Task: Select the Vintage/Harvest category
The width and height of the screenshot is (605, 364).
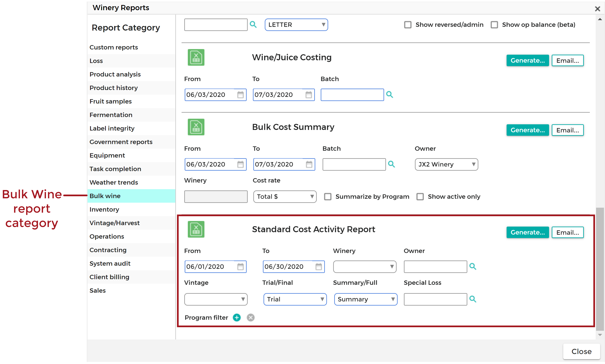Action: tap(131, 223)
